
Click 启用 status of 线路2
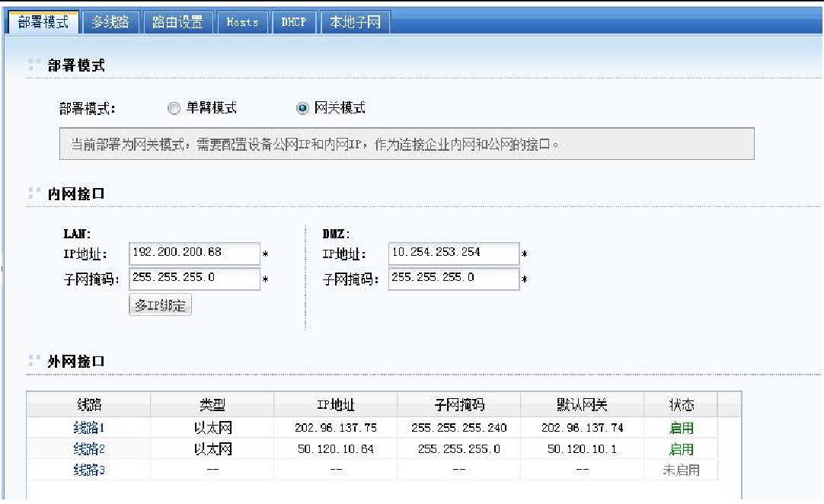click(x=681, y=449)
